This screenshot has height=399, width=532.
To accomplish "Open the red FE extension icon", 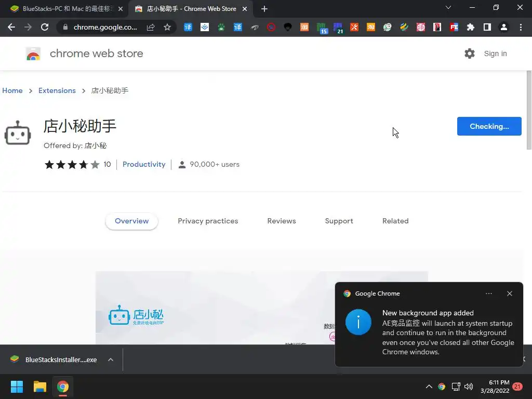I will [454, 27].
